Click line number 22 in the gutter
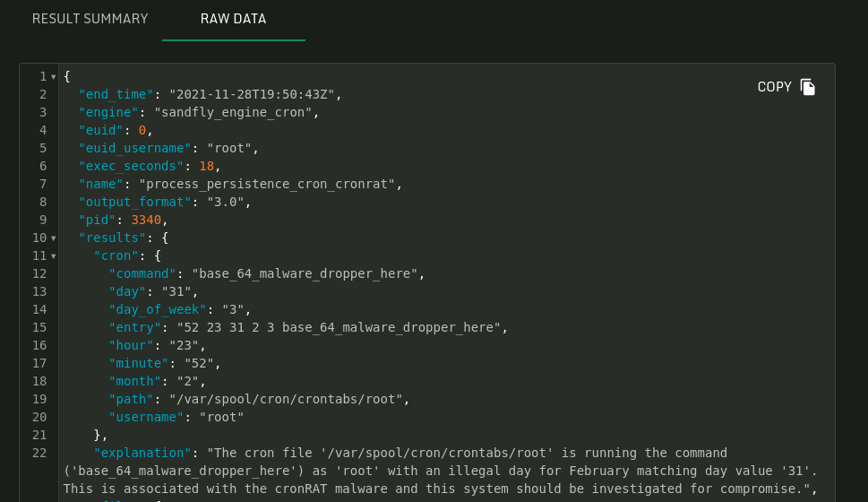The image size is (868, 502). pos(39,453)
